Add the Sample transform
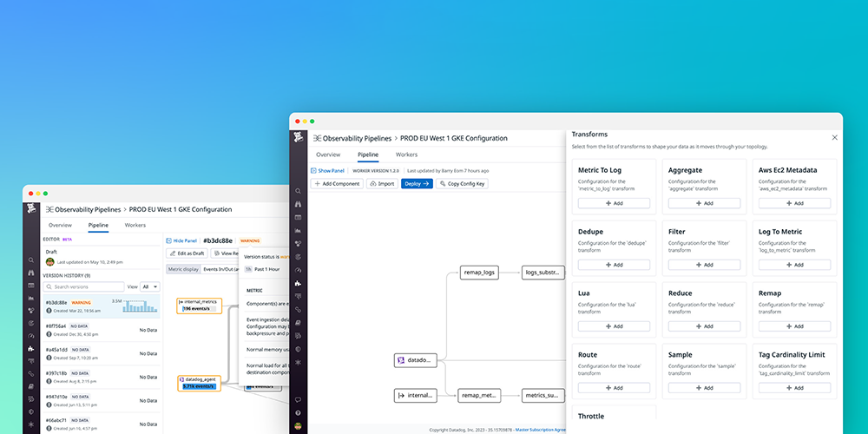Screen dimensions: 868x434 point(704,388)
